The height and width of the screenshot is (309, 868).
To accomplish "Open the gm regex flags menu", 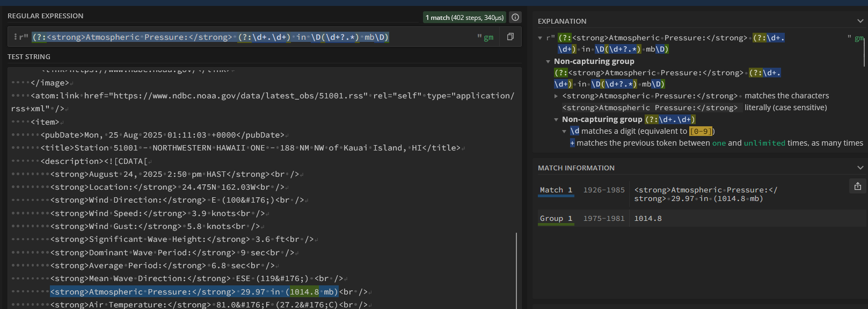I will coord(488,37).
